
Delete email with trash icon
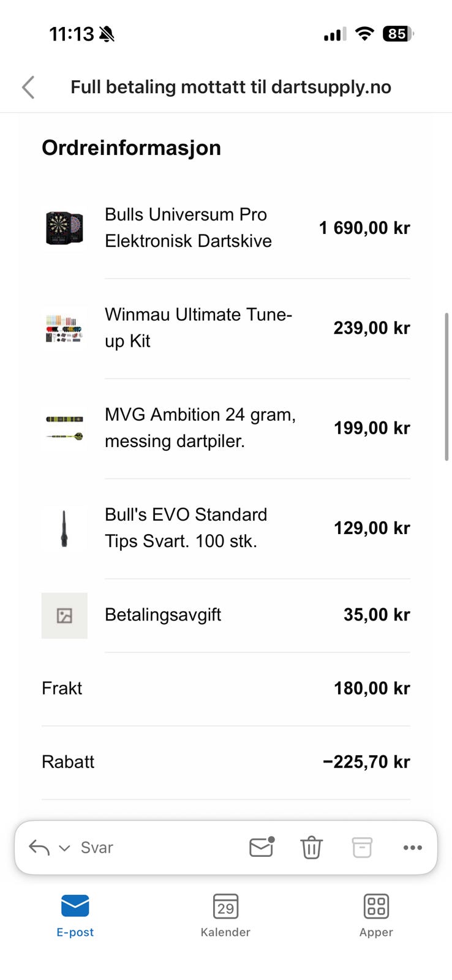[x=311, y=848]
